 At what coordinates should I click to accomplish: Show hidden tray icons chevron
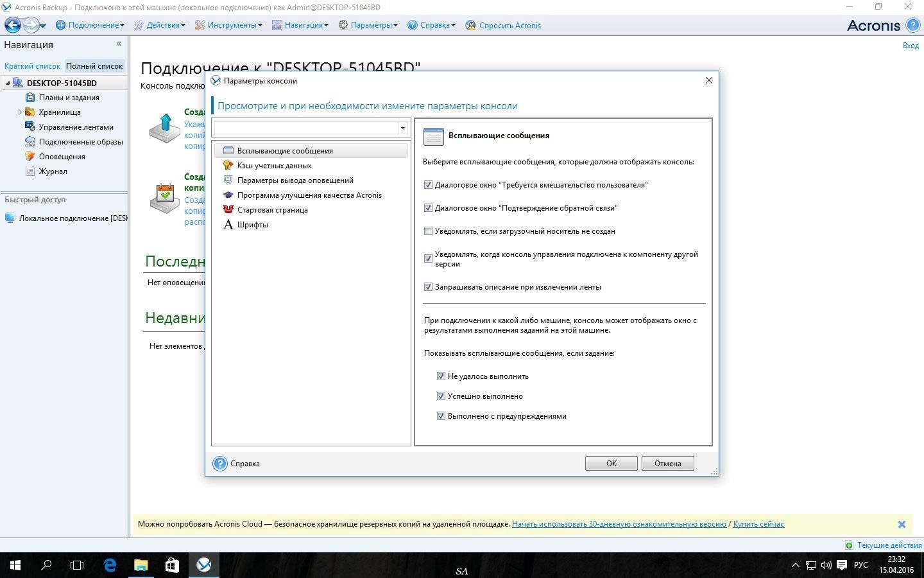pos(796,566)
